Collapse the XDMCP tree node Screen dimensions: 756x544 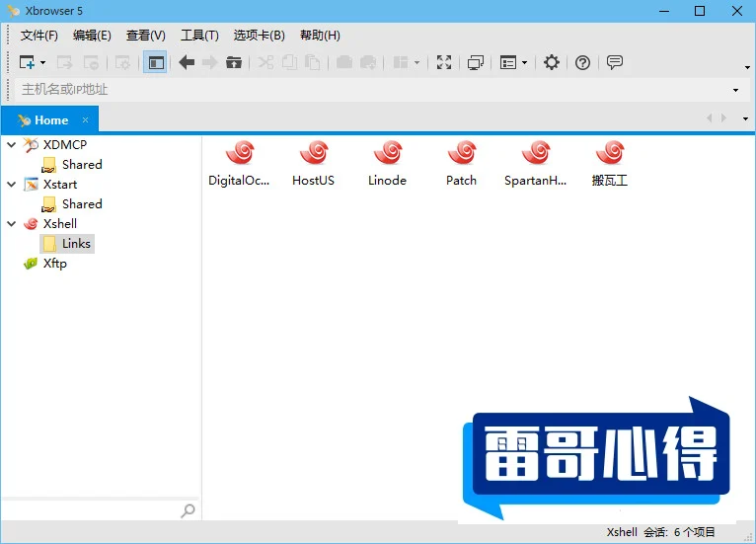[12, 144]
